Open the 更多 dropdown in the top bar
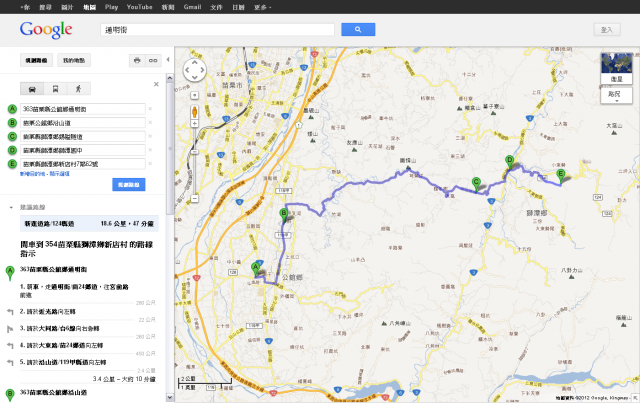 click(262, 7)
